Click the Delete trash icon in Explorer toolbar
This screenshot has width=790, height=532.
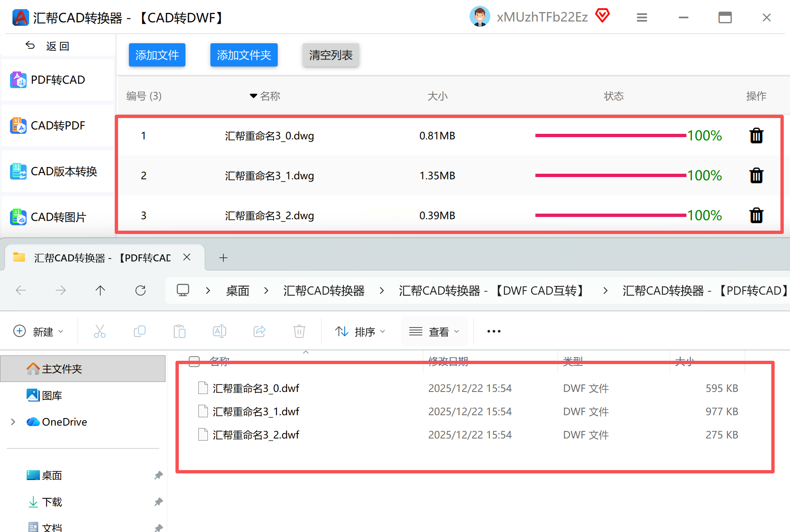point(299,331)
